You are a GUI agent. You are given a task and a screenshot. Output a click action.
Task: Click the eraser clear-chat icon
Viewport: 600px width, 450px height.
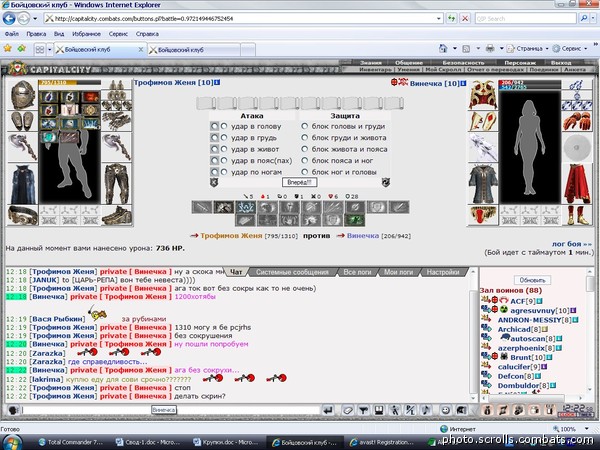pyautogui.click(x=347, y=411)
